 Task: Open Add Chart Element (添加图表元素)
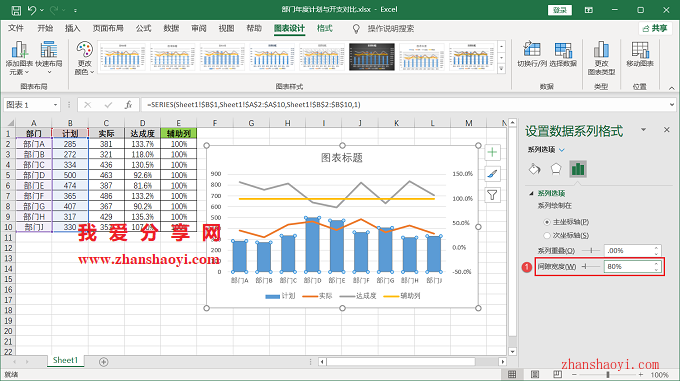tap(19, 58)
